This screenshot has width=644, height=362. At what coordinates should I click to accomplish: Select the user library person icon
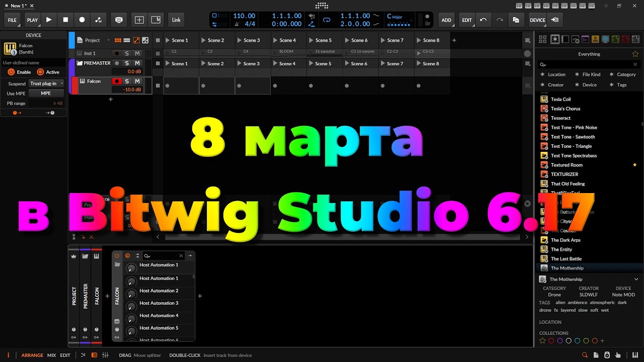595,39
